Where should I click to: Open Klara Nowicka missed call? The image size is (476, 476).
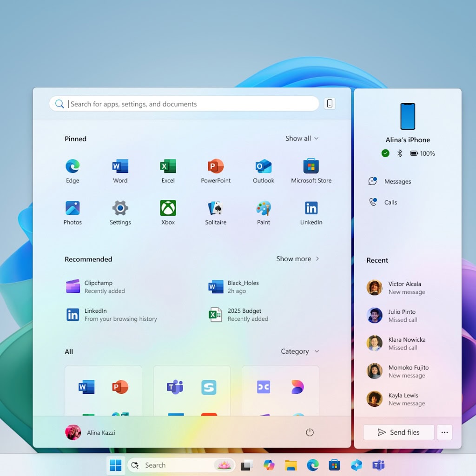[x=396, y=344]
